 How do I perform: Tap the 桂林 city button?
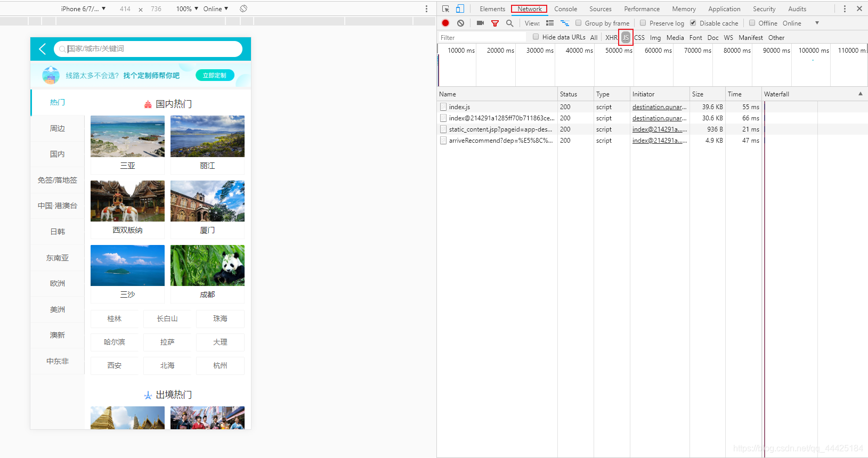click(115, 318)
